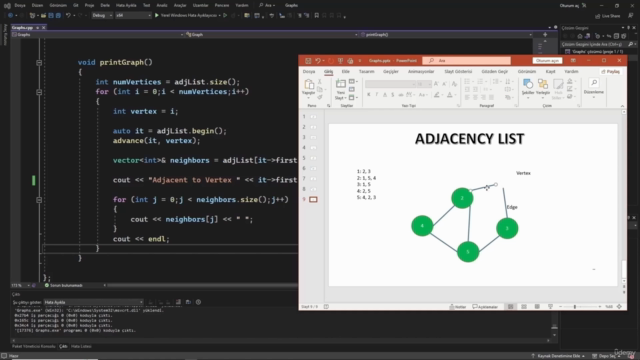Toggle Normal view button in PowerPoint status bar

(x=510, y=307)
